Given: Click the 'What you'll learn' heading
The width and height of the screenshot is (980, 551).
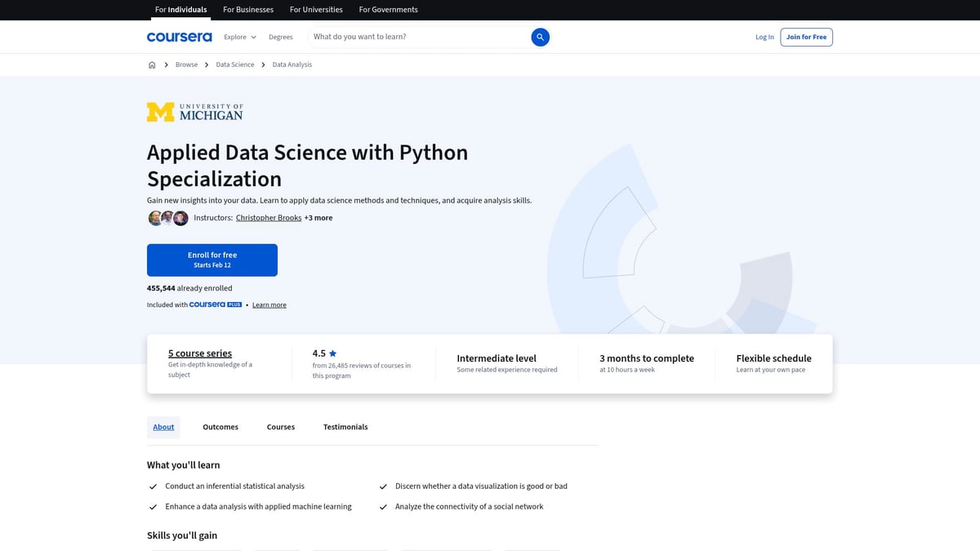Looking at the screenshot, I should (184, 465).
